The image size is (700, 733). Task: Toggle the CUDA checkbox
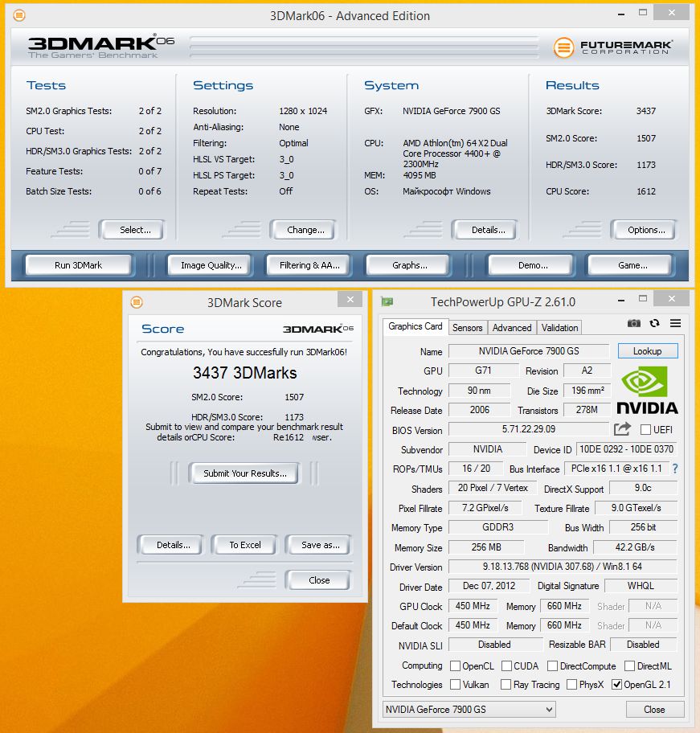tap(506, 665)
